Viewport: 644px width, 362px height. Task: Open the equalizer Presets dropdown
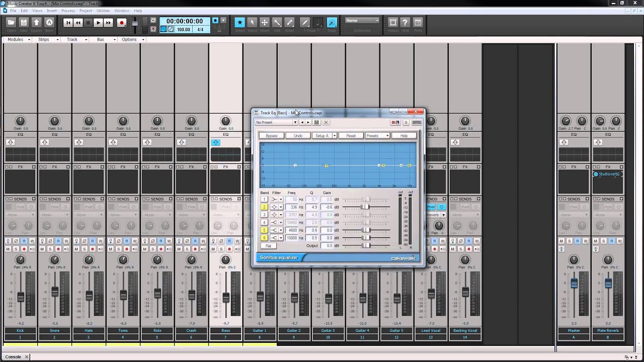pyautogui.click(x=377, y=136)
